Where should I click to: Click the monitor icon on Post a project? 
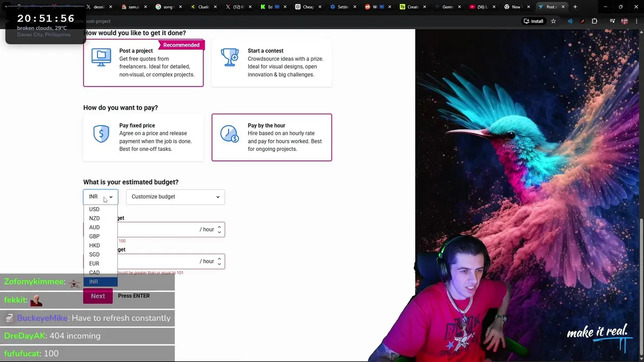[x=101, y=57]
